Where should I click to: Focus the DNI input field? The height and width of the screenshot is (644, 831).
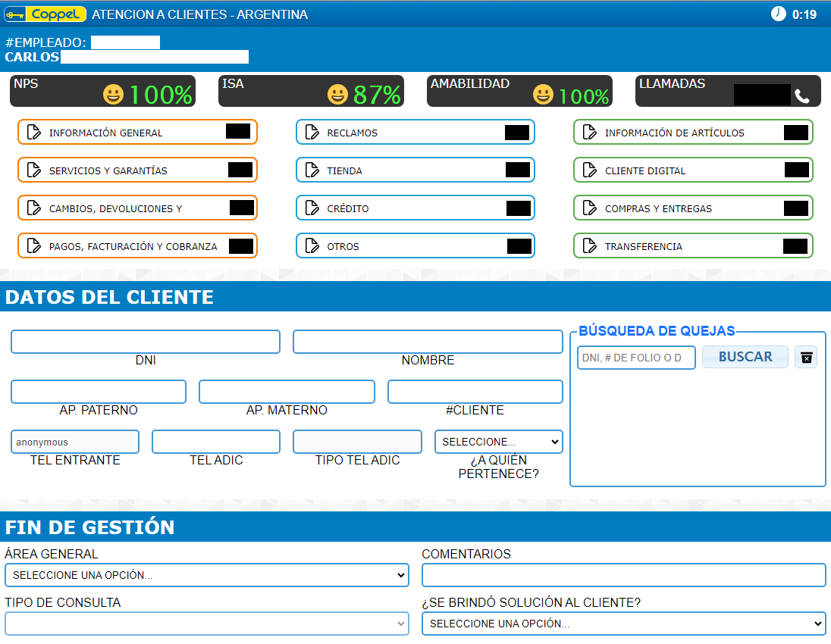point(146,342)
